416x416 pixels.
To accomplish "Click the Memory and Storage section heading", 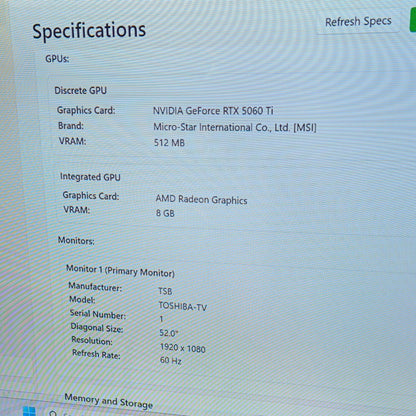I will [x=109, y=401].
